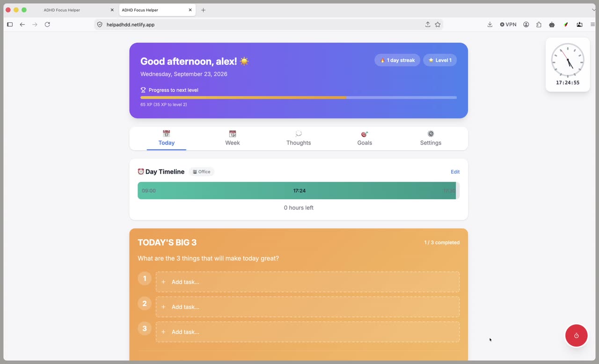Viewport: 599px width, 364px height.
Task: Click the date "Wednesday, September 23, 2026"
Action: pyautogui.click(x=184, y=74)
